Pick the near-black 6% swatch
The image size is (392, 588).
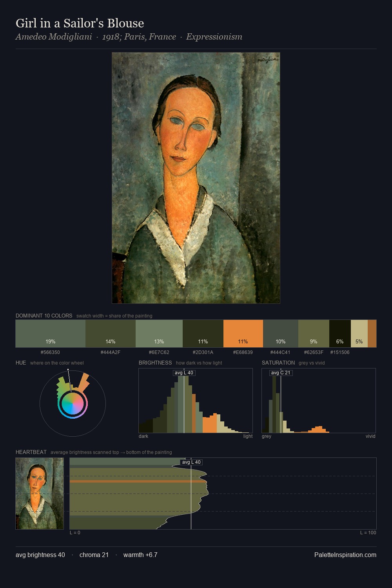click(x=340, y=334)
